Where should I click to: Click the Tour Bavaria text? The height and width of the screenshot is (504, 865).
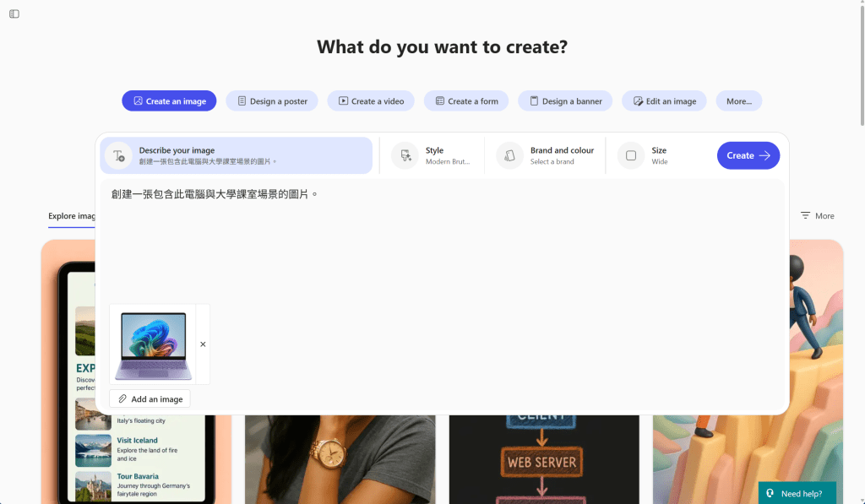[x=138, y=476]
